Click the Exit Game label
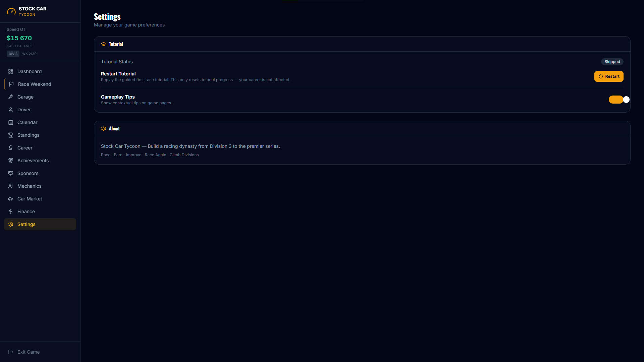This screenshot has height=362, width=644. 29,352
